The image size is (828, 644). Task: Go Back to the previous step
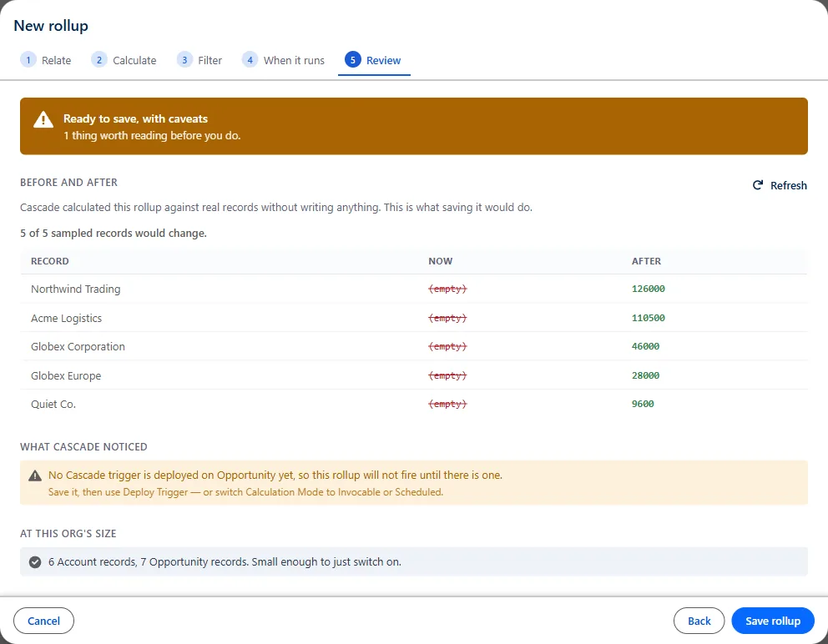(699, 621)
